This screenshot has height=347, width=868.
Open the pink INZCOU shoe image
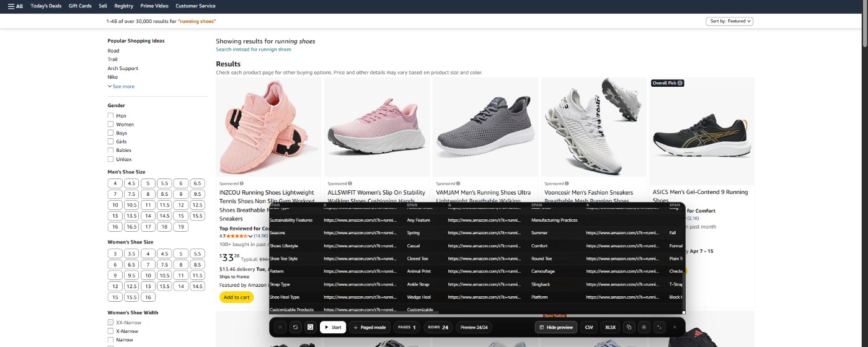268,126
